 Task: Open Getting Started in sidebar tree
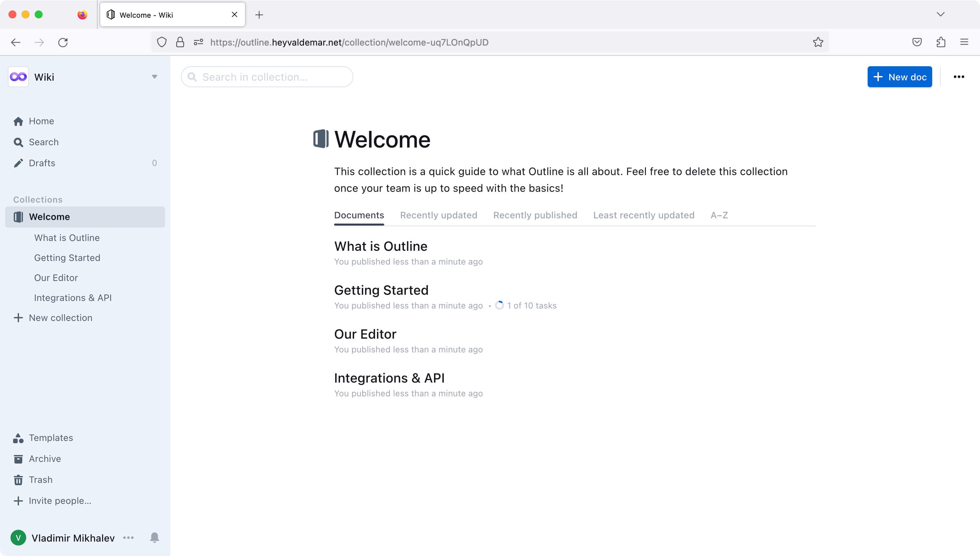(x=67, y=258)
